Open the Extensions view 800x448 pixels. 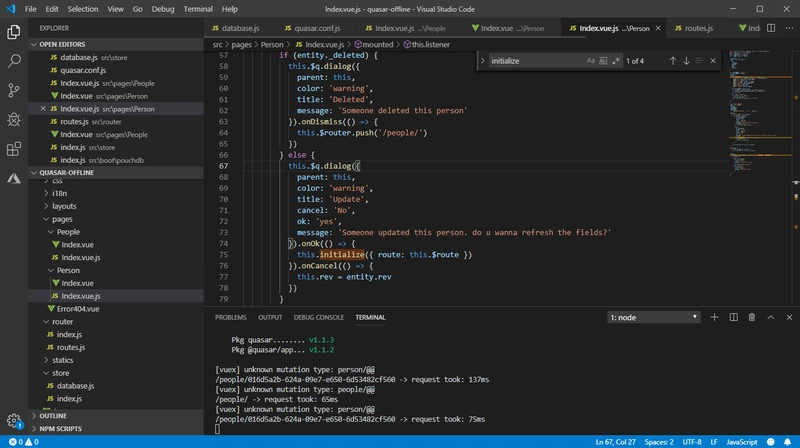[14, 149]
